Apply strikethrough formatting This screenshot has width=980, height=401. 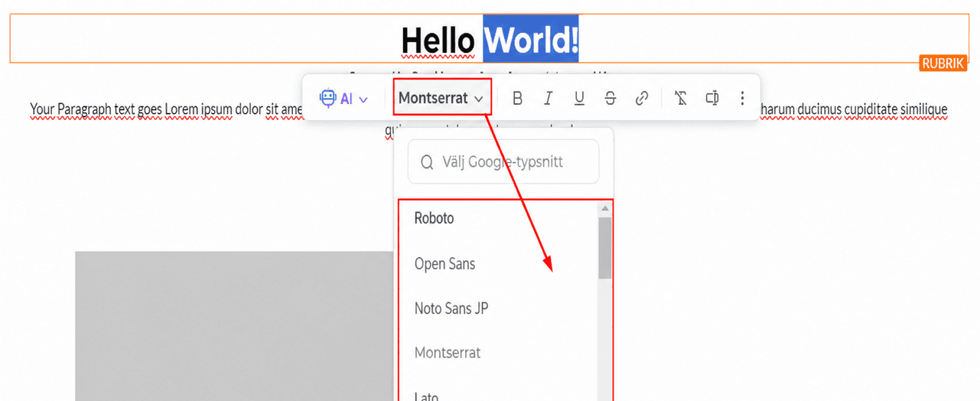pyautogui.click(x=610, y=98)
